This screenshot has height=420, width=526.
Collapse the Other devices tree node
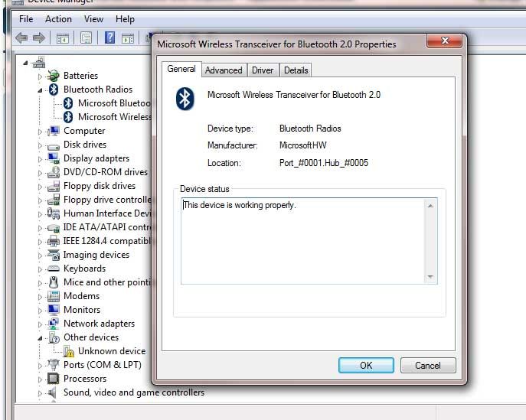(40, 338)
